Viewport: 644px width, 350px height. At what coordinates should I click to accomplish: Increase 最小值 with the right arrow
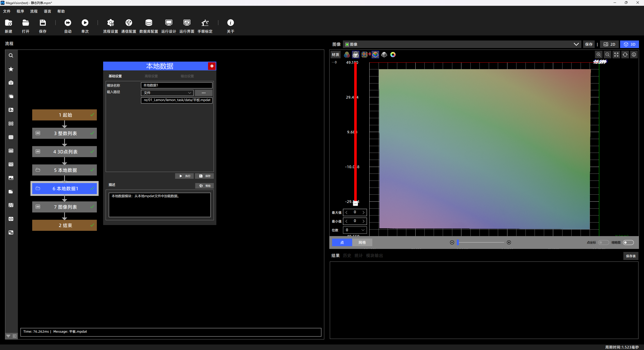pos(363,221)
